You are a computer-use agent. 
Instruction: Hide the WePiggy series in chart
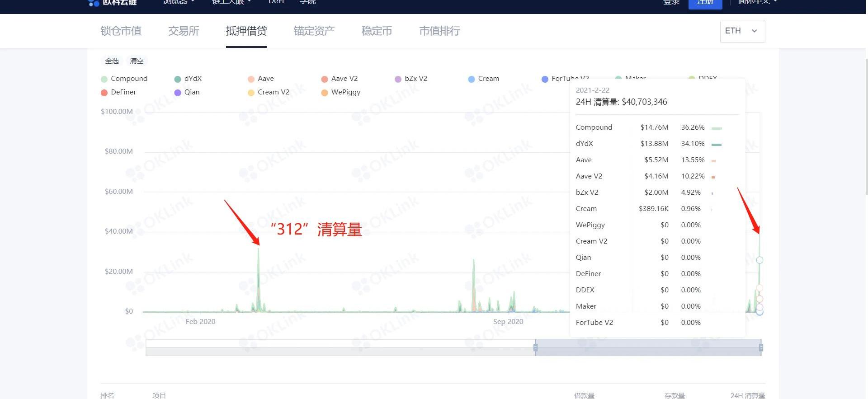[325, 93]
